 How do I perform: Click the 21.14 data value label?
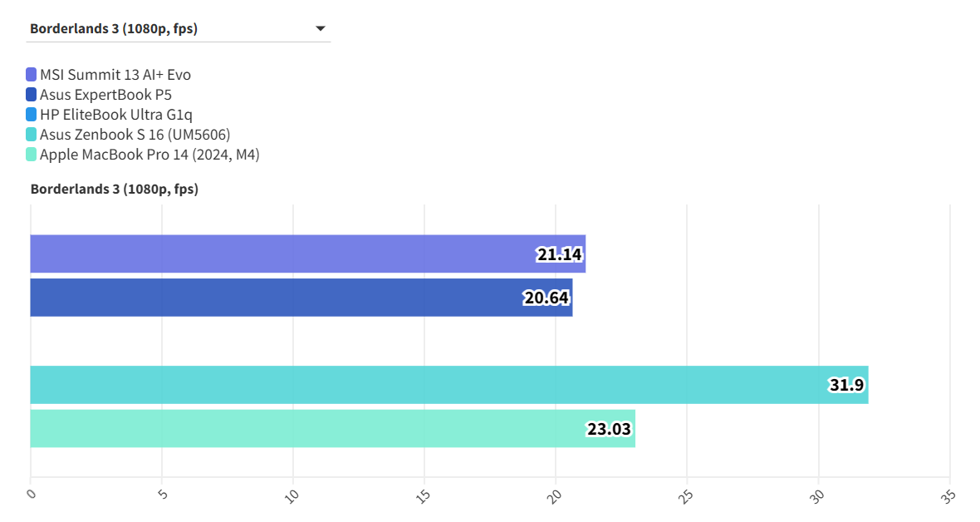(x=559, y=254)
